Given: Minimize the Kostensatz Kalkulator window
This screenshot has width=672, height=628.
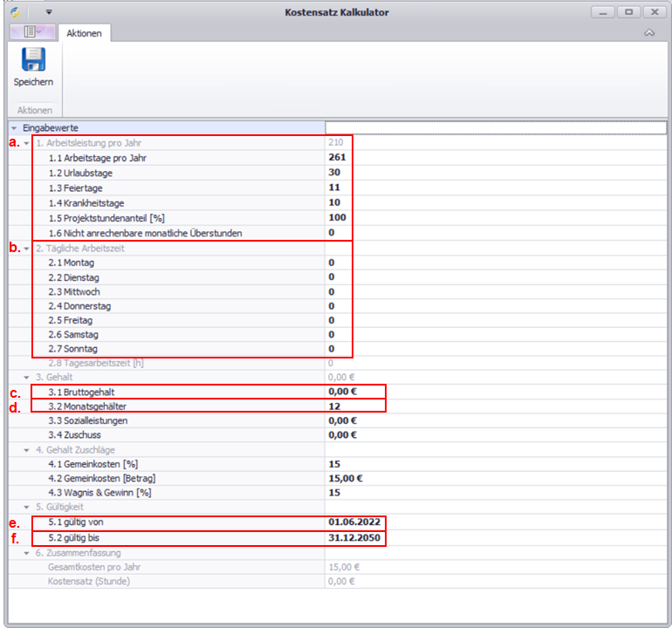Looking at the screenshot, I should click(x=602, y=12).
